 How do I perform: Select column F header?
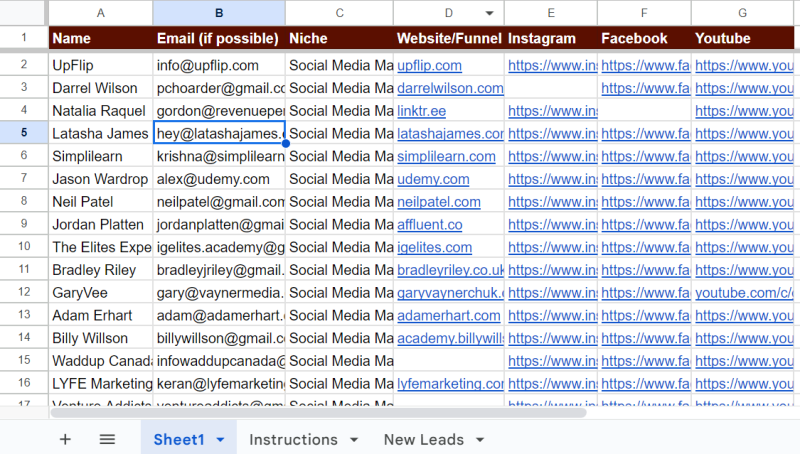point(644,13)
